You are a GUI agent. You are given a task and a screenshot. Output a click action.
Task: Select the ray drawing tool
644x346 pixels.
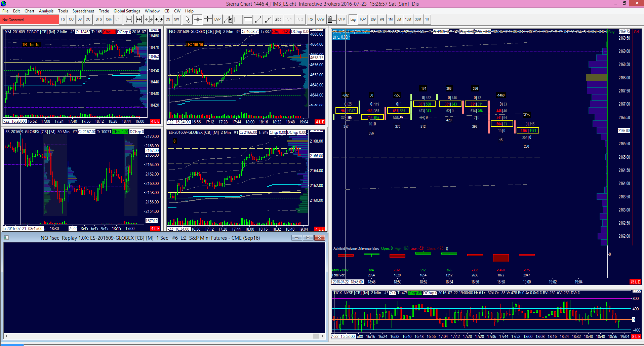268,20
